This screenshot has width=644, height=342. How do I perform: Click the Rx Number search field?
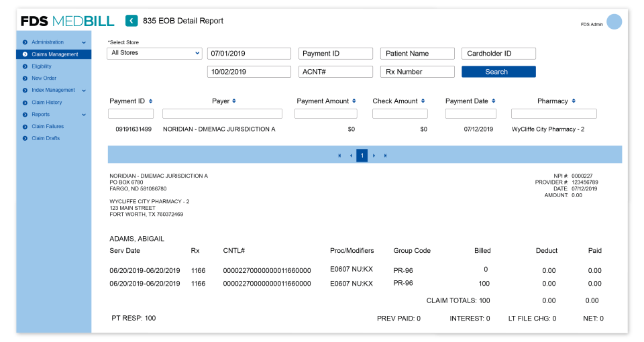[417, 72]
